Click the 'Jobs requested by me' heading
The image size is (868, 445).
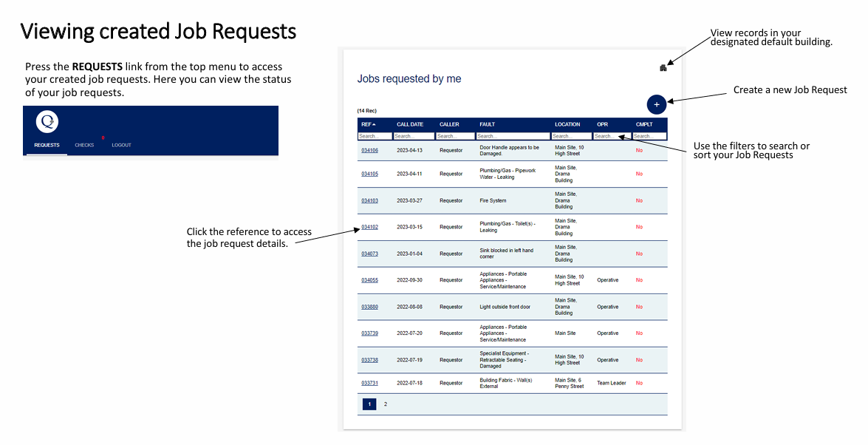point(409,78)
